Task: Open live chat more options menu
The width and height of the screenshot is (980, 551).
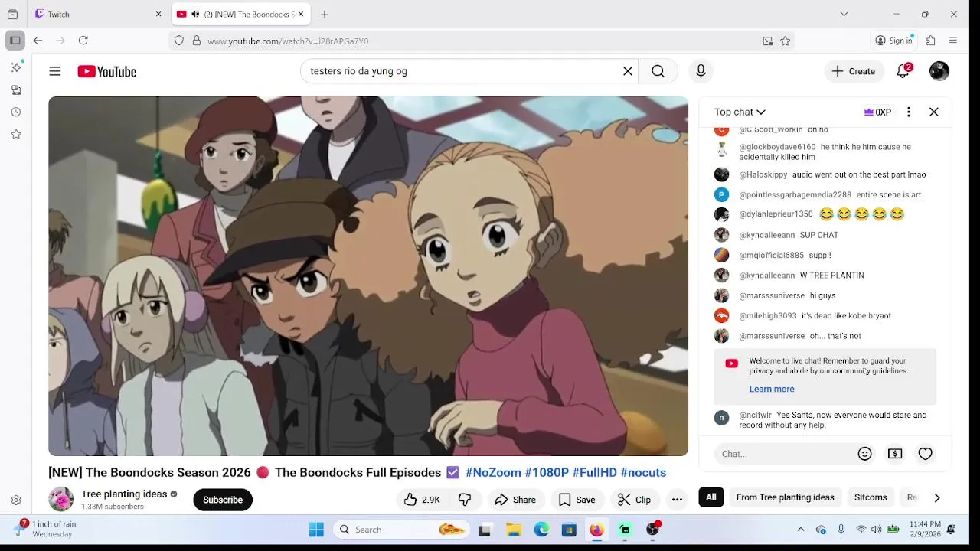Action: pos(909,112)
